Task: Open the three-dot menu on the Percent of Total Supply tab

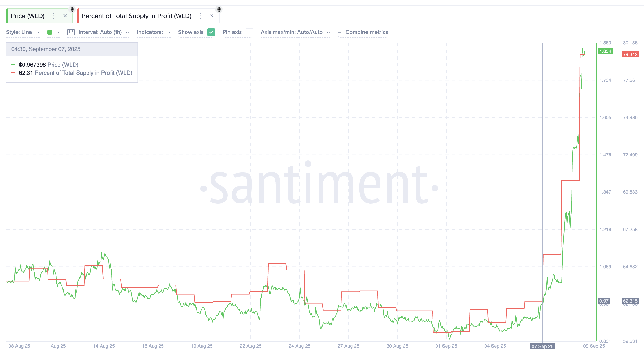Action: pyautogui.click(x=201, y=16)
